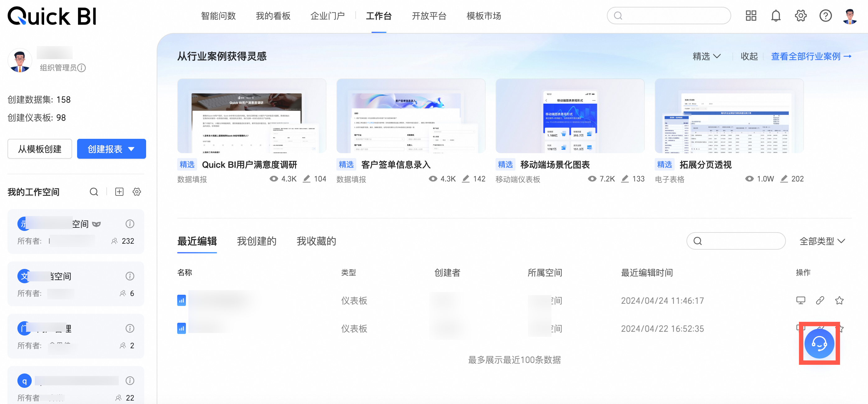Open settings gear in top bar
Image resolution: width=868 pixels, height=404 pixels.
point(801,16)
